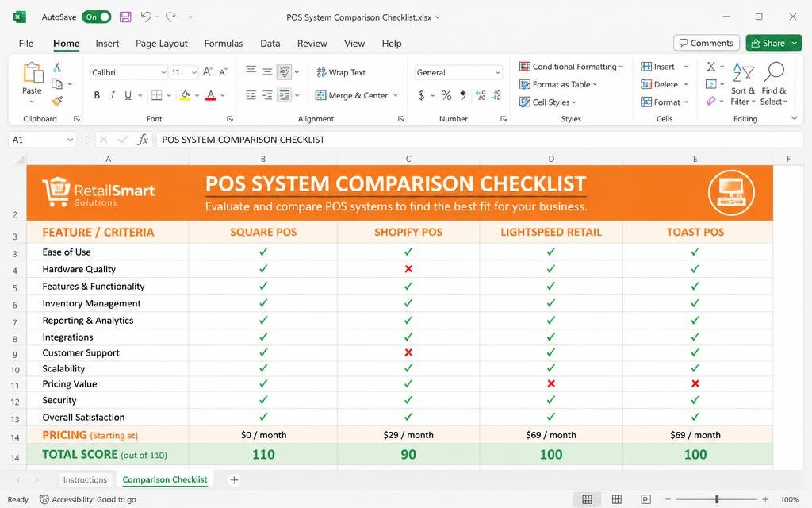
Task: Click the Increase Indent icon
Action: 267,95
